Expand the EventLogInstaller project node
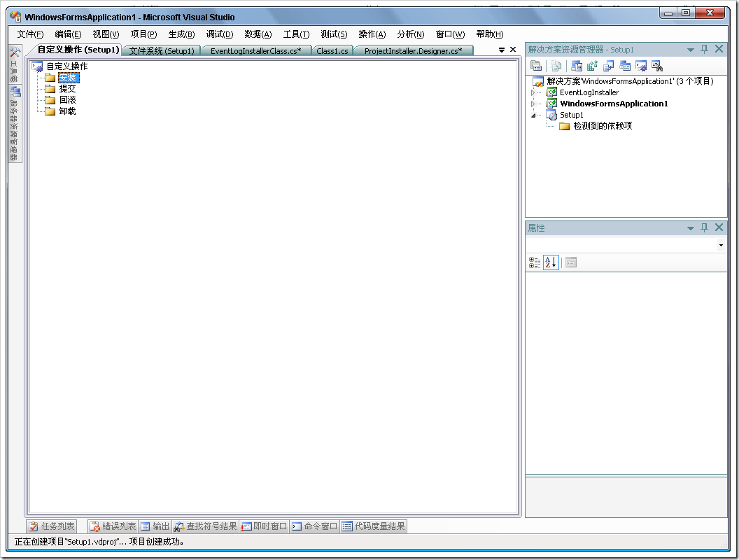Viewport: 739px width, 560px height. 533,93
